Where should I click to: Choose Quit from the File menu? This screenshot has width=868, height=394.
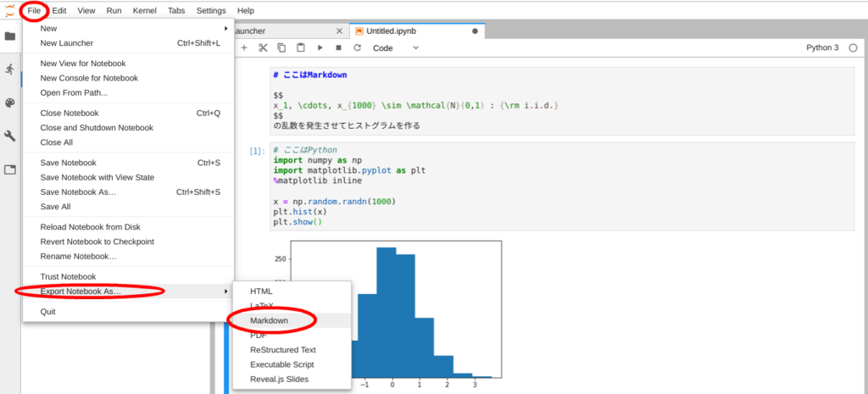click(x=129, y=312)
